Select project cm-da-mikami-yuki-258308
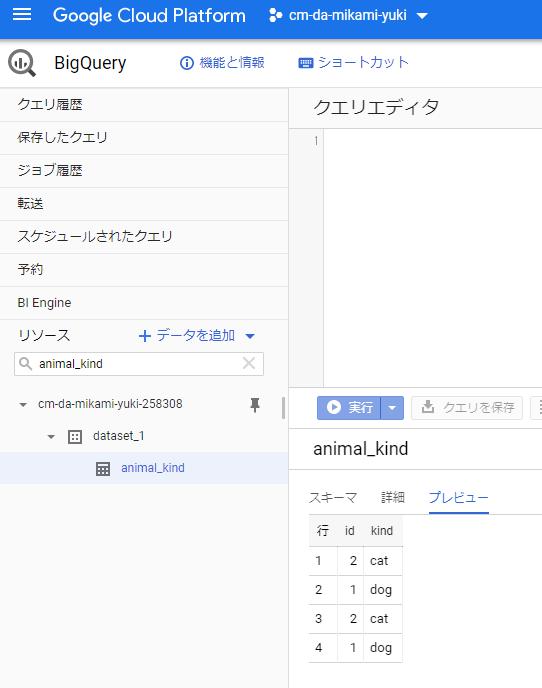 point(110,404)
